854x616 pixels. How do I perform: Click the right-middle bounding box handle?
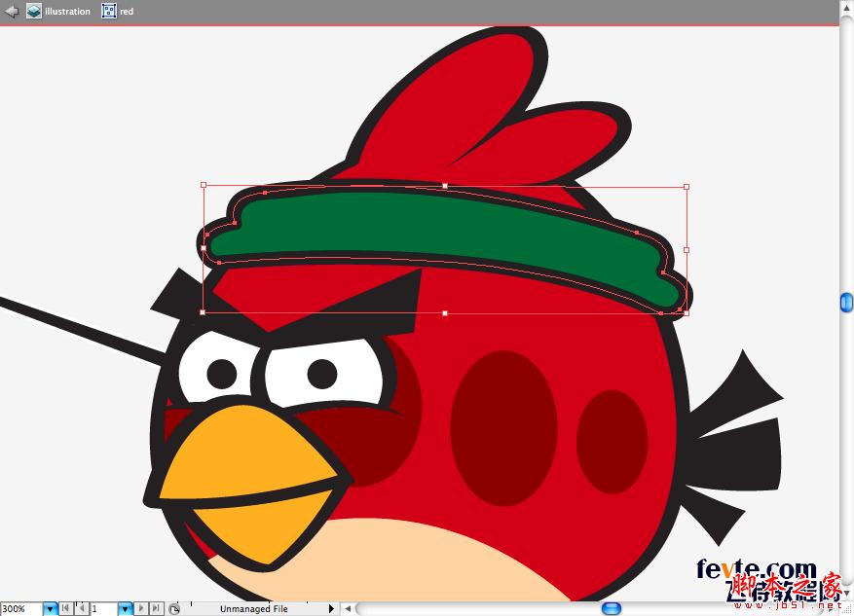tap(687, 250)
